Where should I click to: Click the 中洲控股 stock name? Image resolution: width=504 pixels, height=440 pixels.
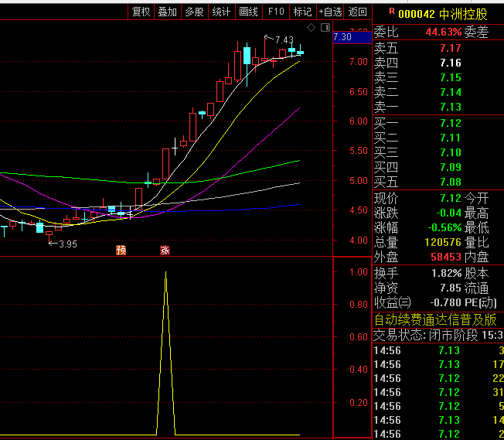463,13
